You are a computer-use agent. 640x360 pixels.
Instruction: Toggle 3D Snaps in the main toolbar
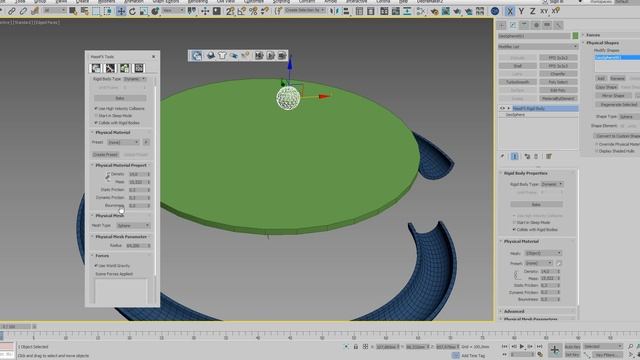(x=230, y=11)
